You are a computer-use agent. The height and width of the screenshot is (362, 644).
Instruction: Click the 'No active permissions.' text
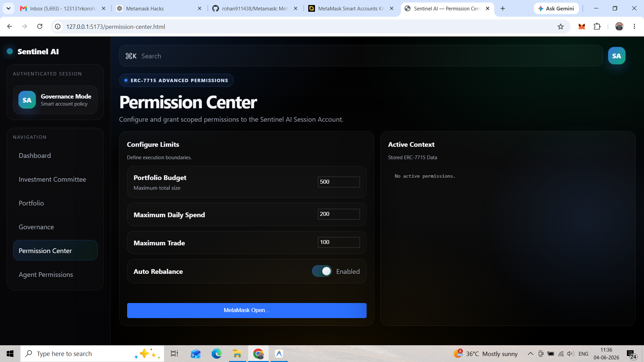(x=425, y=176)
